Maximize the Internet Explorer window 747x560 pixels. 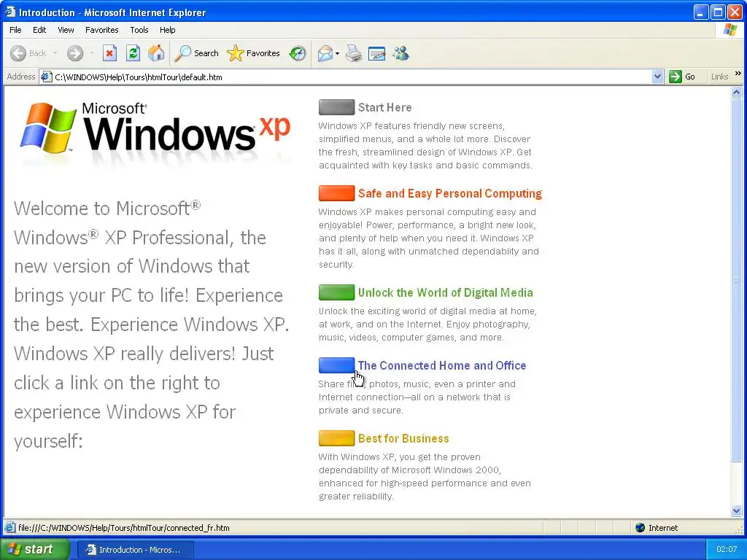(x=718, y=12)
